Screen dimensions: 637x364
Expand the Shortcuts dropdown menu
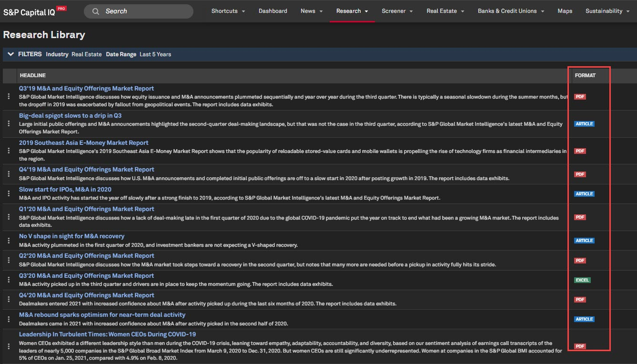point(228,11)
